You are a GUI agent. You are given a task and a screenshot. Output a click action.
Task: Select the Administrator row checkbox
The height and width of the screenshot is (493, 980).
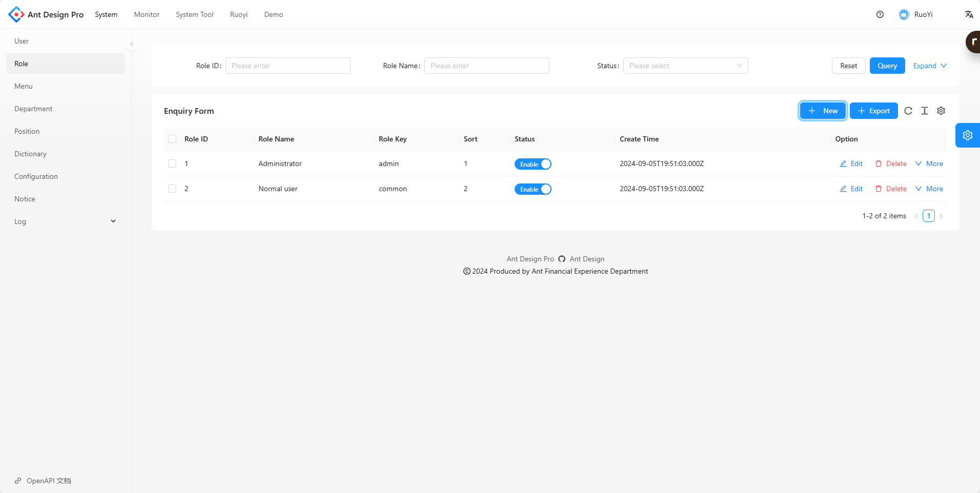pos(172,163)
